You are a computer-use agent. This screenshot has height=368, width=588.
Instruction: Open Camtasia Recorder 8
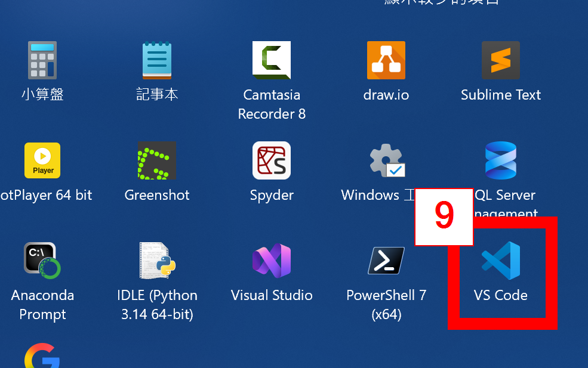click(272, 60)
